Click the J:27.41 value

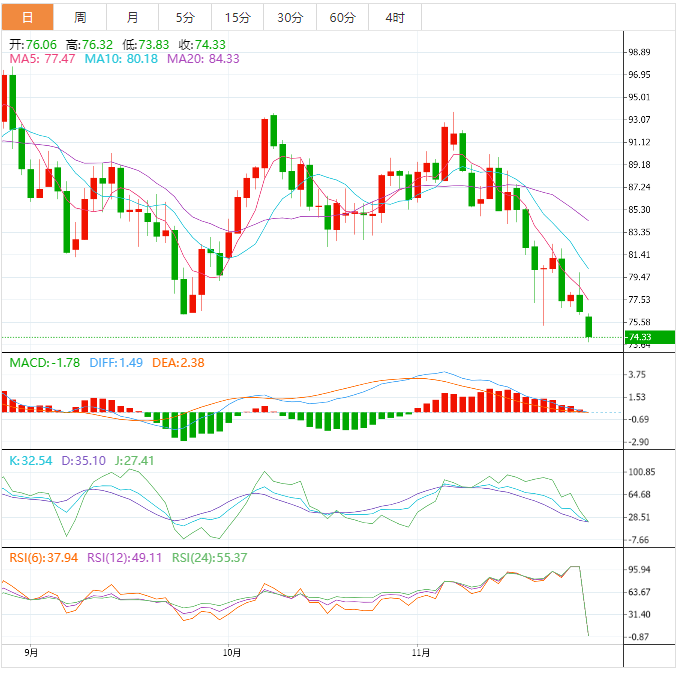134,461
